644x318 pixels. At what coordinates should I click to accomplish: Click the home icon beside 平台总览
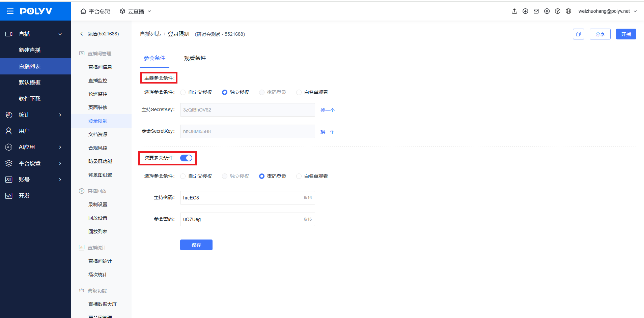click(83, 11)
